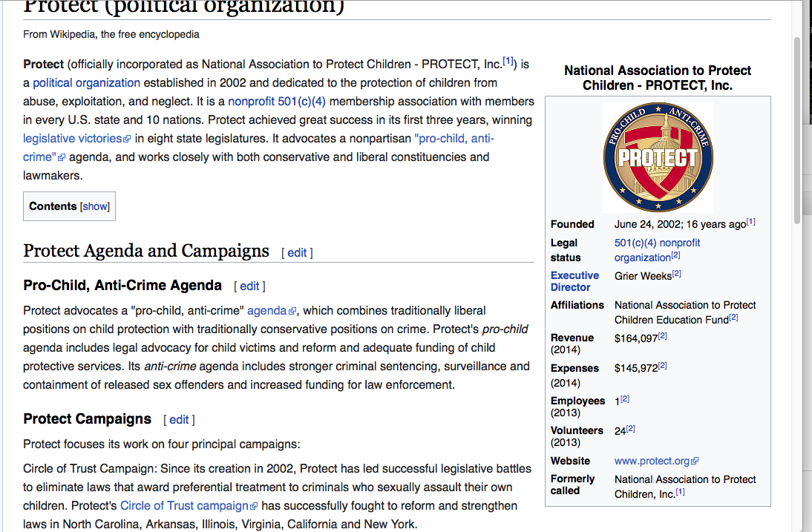
Task: Open the 'pro-child, anti-crime' external link
Action: [x=454, y=139]
